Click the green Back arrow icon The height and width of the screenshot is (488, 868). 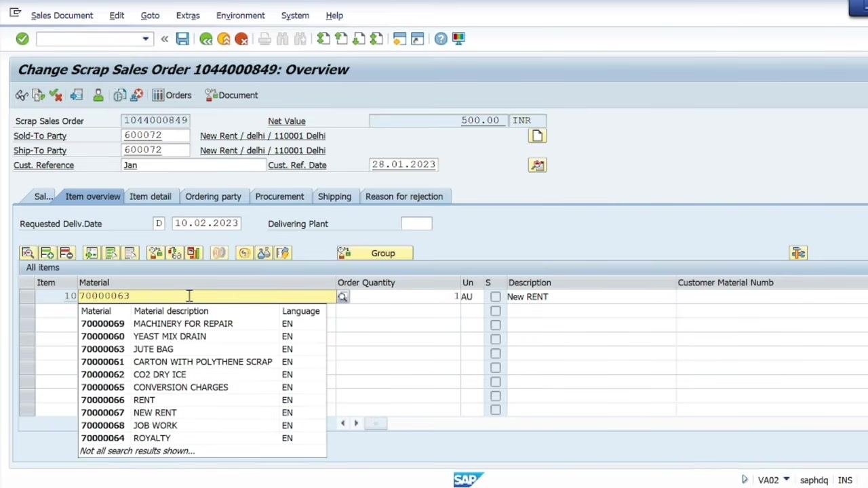(206, 39)
